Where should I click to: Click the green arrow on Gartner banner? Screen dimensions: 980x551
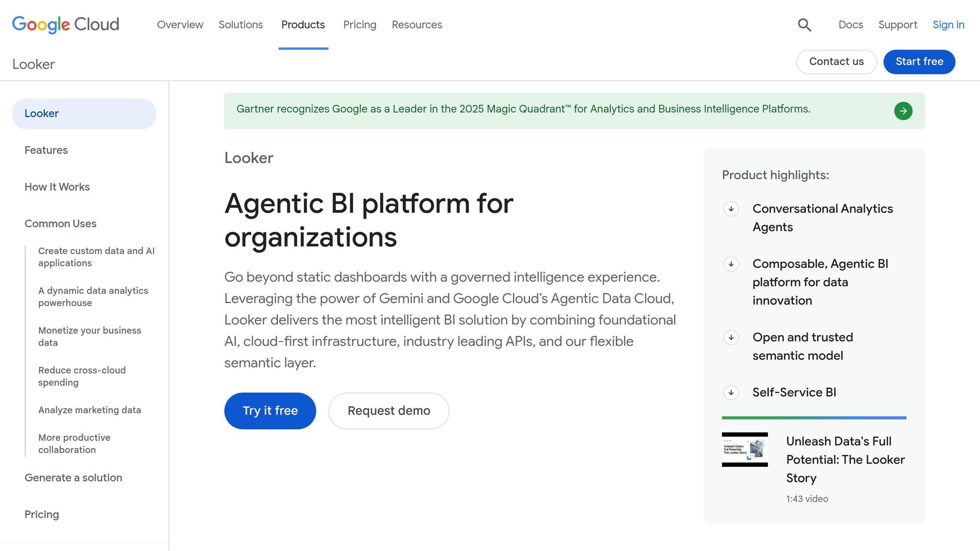point(903,111)
